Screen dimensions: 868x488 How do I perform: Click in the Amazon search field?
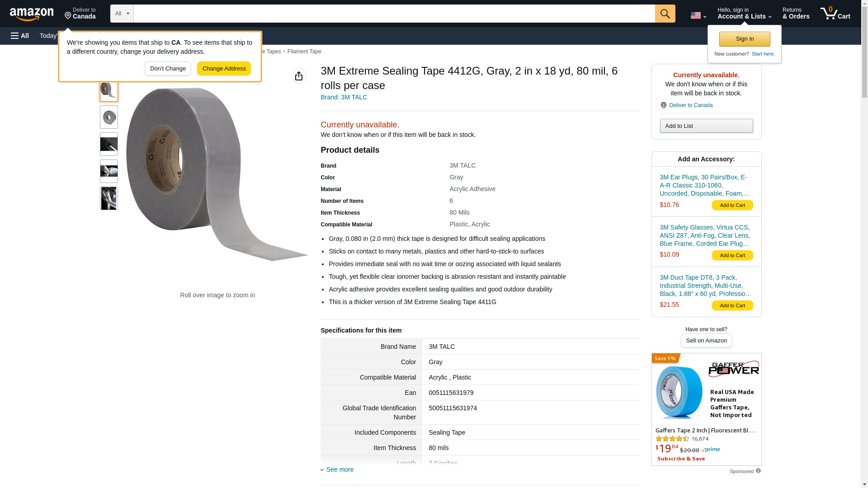[x=394, y=14]
